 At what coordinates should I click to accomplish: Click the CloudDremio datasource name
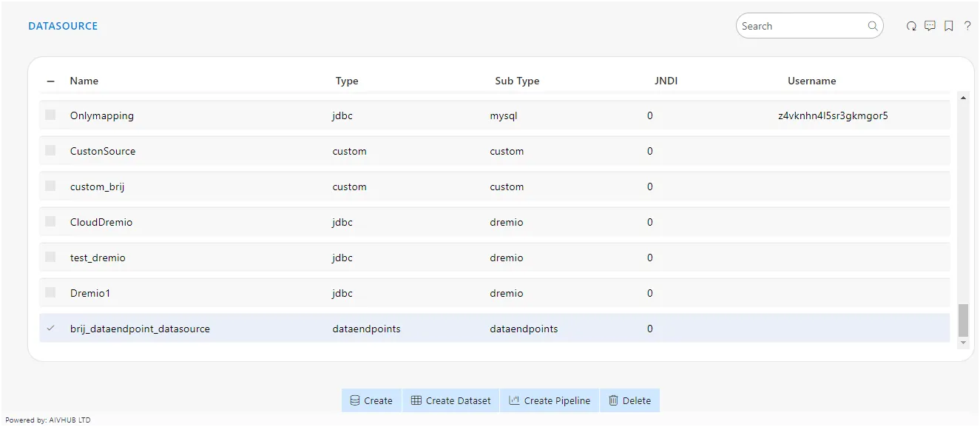(x=101, y=222)
